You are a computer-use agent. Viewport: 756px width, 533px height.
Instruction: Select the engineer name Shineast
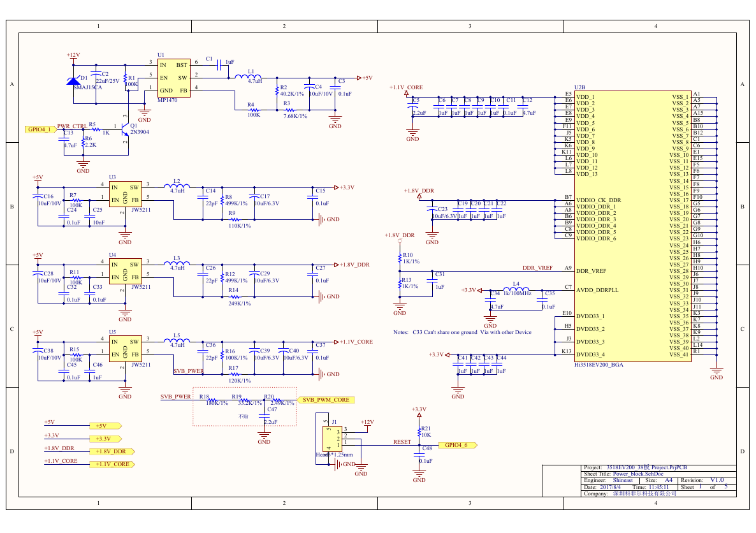[622, 481]
